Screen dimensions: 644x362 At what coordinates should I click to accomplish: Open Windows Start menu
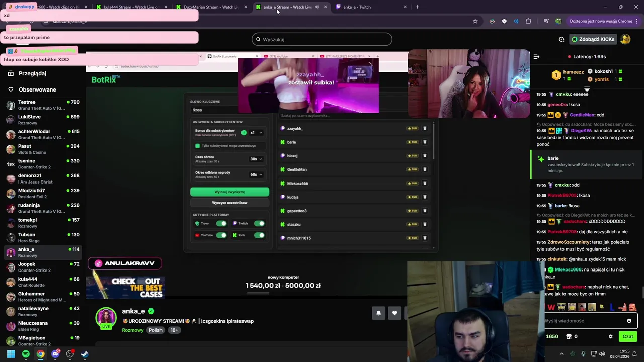(x=11, y=354)
